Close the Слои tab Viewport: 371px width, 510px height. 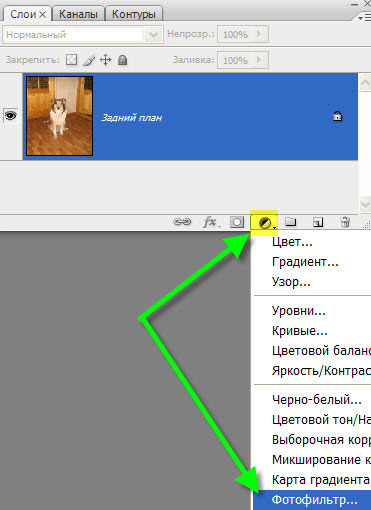[43, 15]
